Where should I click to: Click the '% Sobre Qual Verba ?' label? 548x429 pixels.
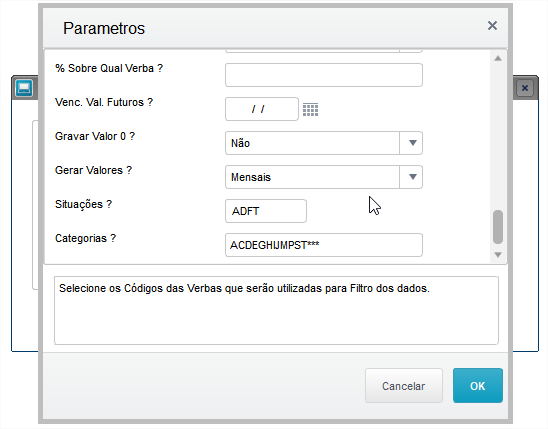coord(109,68)
